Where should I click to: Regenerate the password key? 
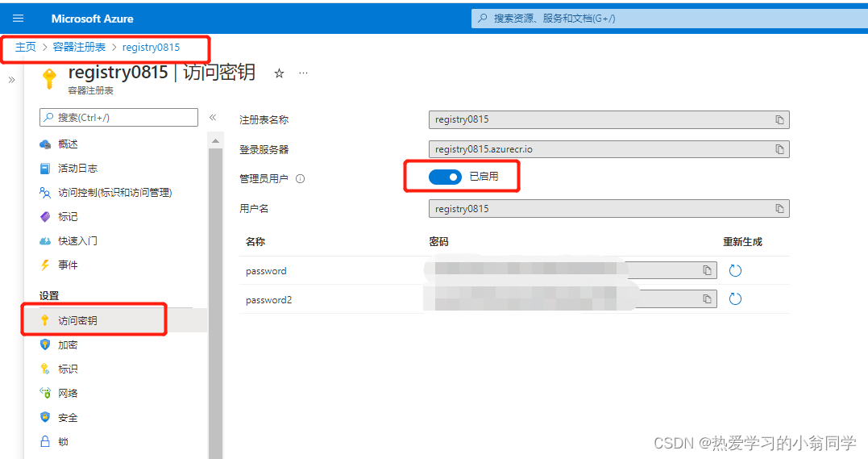tap(735, 270)
